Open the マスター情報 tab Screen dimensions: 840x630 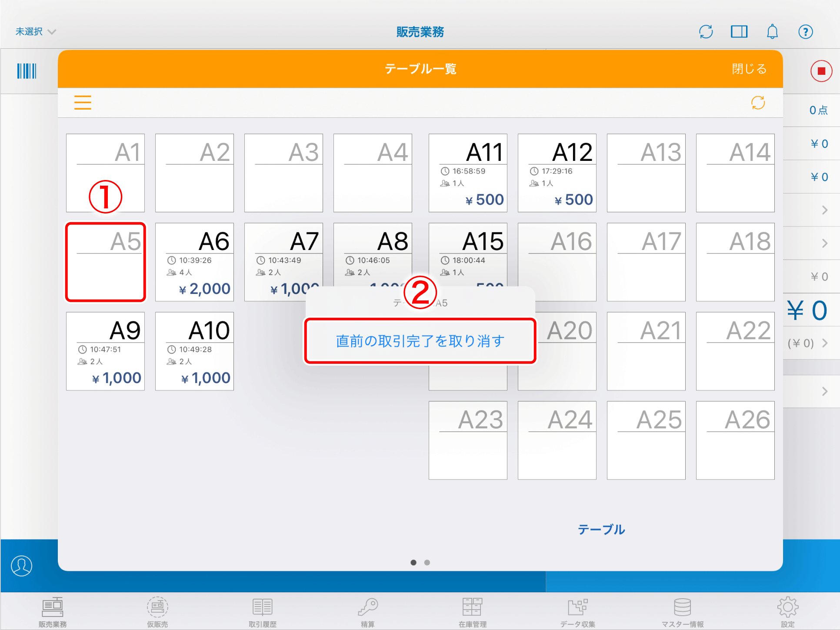click(683, 612)
